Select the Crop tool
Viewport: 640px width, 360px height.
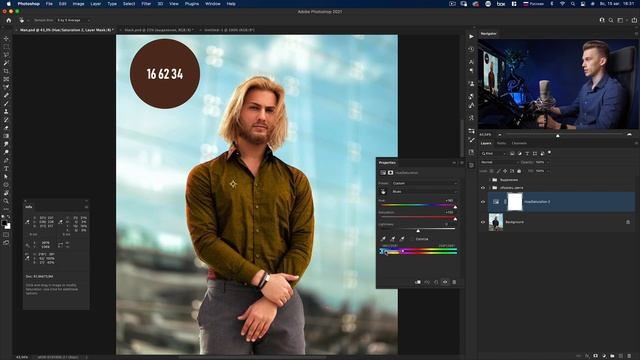6,71
